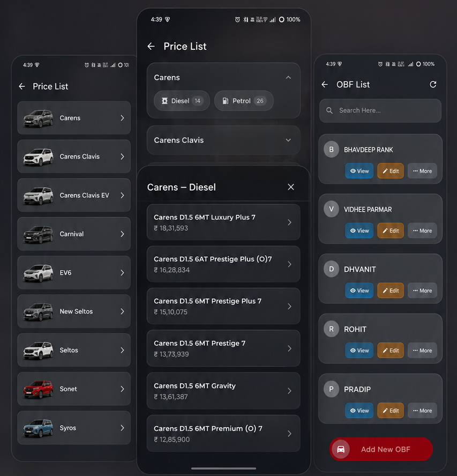Open Carens D1.5 6AT Prestige Plus (O)7 chevron
This screenshot has height=476, width=457.
tap(289, 264)
